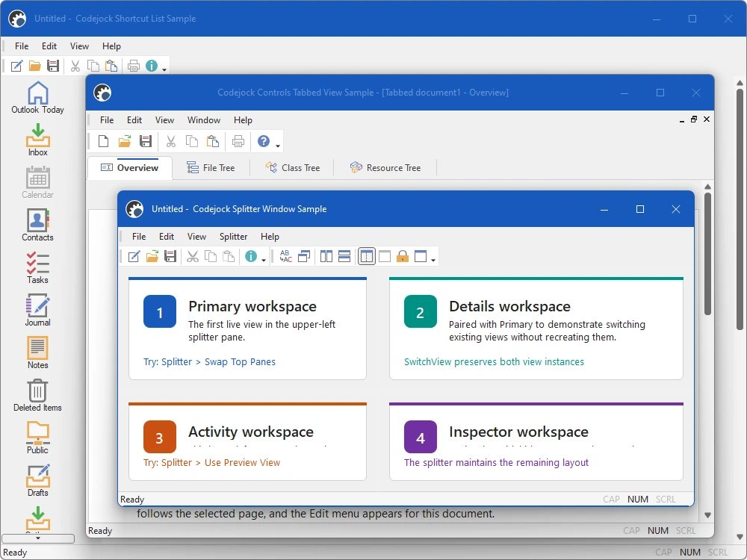
Task: Click stacked rows icon in Splitter toolbar
Action: coord(344,256)
